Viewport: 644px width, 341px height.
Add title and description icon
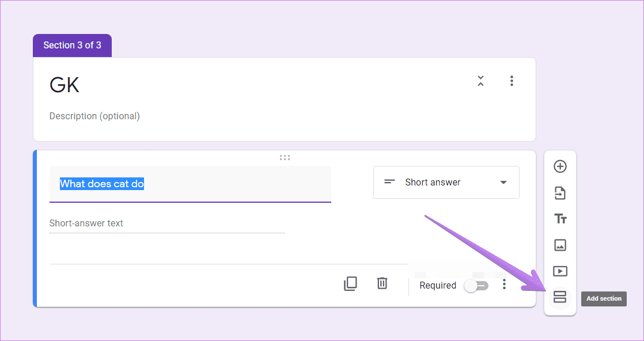tap(560, 219)
